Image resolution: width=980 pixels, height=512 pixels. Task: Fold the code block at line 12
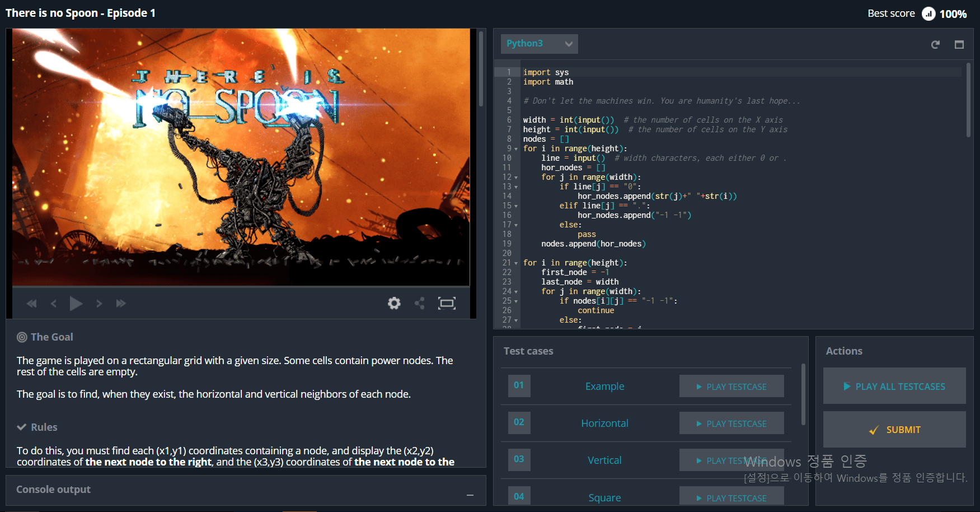coord(516,178)
